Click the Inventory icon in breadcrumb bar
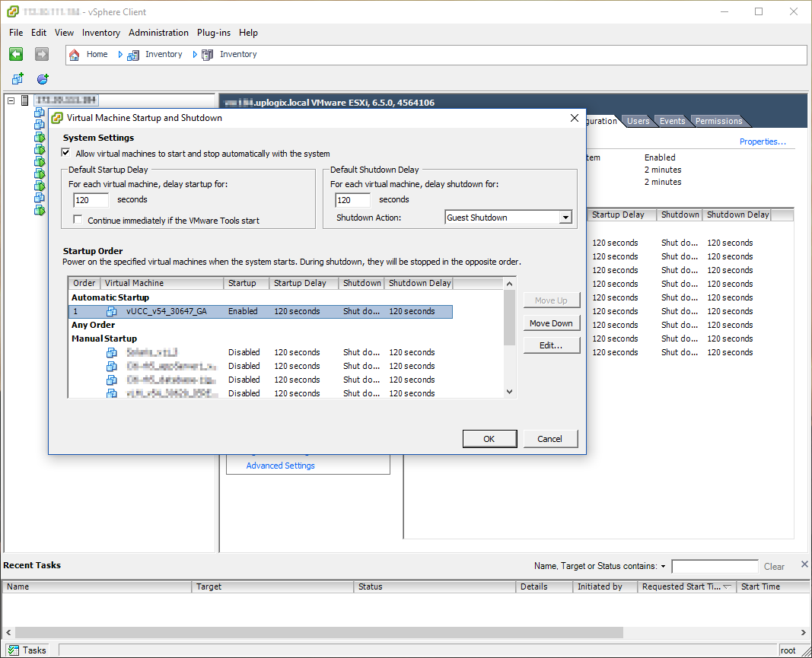This screenshot has width=812, height=658. (134, 55)
